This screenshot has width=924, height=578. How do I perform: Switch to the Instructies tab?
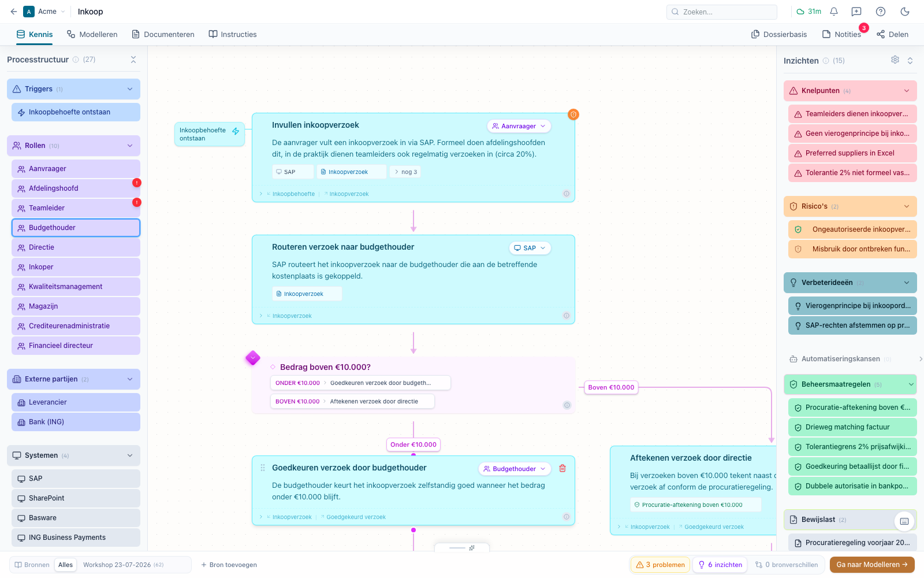233,35
